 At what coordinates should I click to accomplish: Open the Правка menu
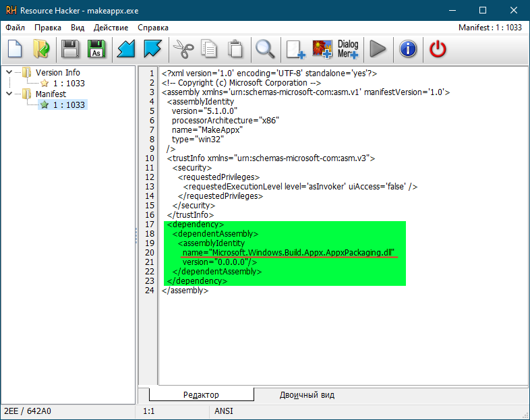coord(48,28)
